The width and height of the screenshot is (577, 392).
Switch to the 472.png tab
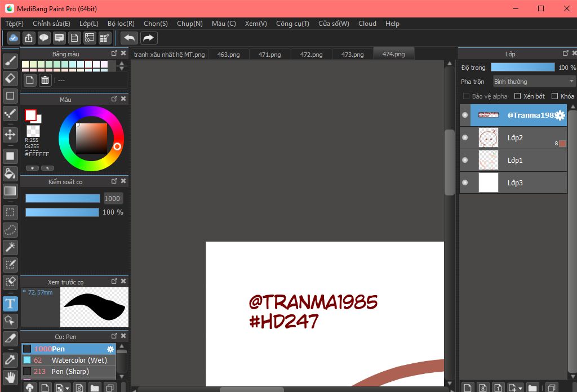click(311, 55)
